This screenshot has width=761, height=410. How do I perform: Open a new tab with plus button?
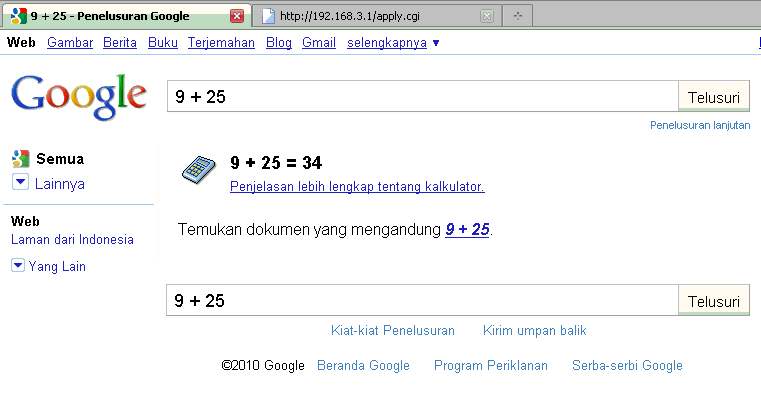(x=518, y=16)
